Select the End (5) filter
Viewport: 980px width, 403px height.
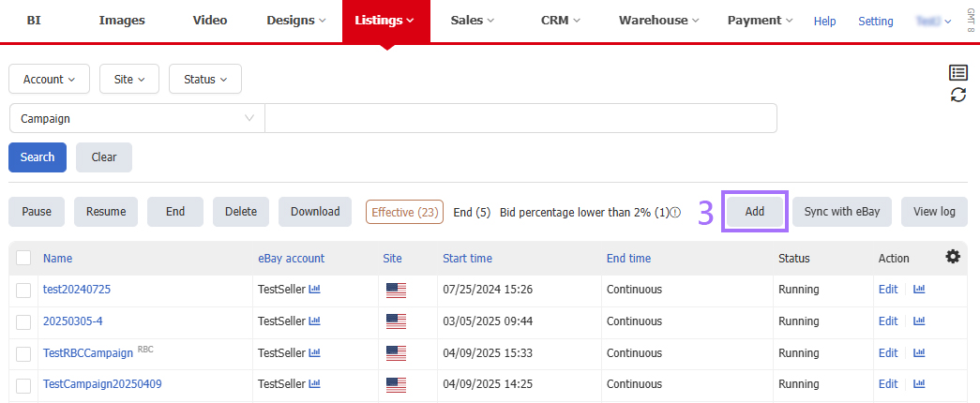472,213
